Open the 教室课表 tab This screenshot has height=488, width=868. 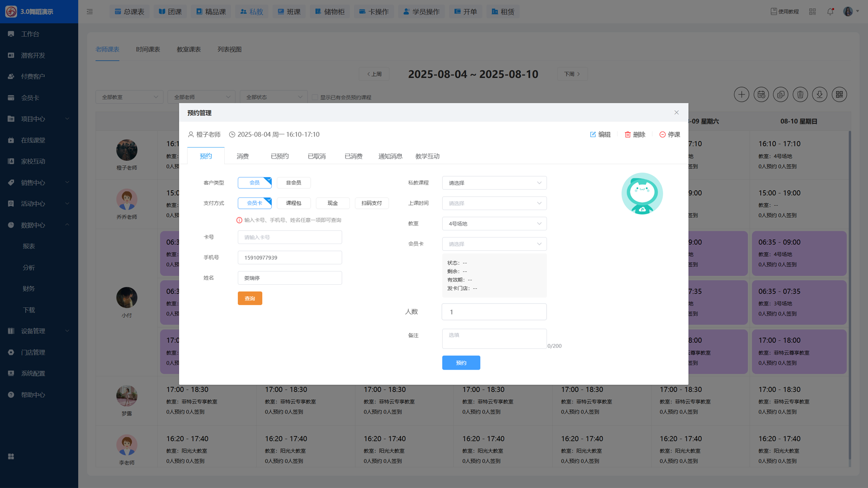189,49
